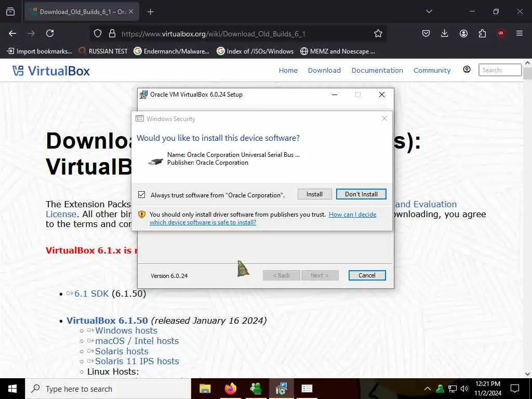Open the taskbar network icon
This screenshot has height=399, width=532.
click(453, 389)
